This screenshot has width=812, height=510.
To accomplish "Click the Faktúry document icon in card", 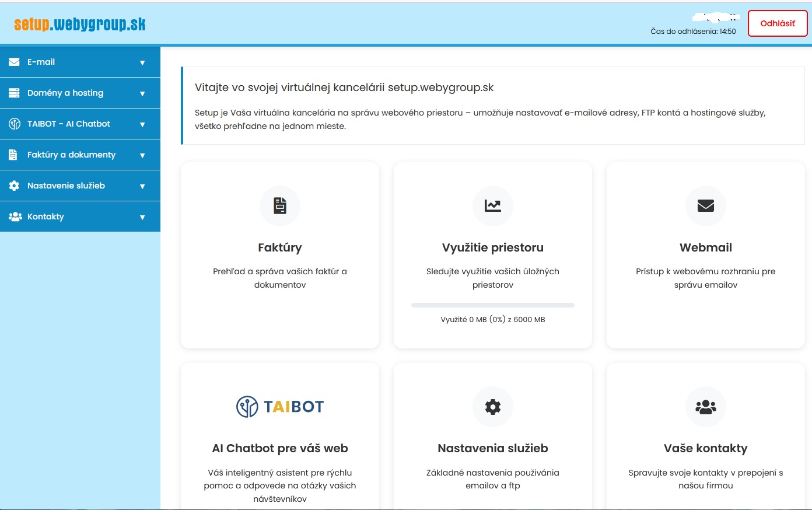I will tap(280, 205).
